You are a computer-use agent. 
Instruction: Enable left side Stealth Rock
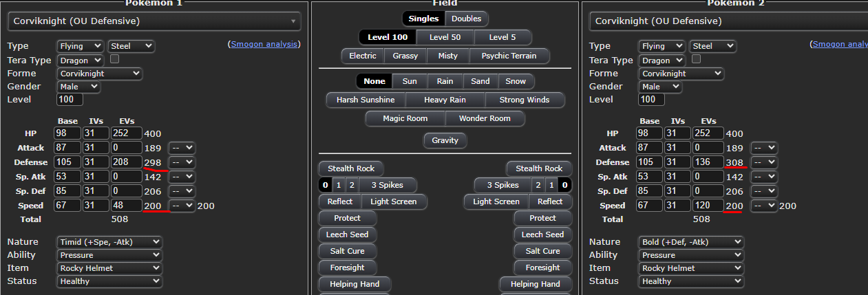pos(351,168)
